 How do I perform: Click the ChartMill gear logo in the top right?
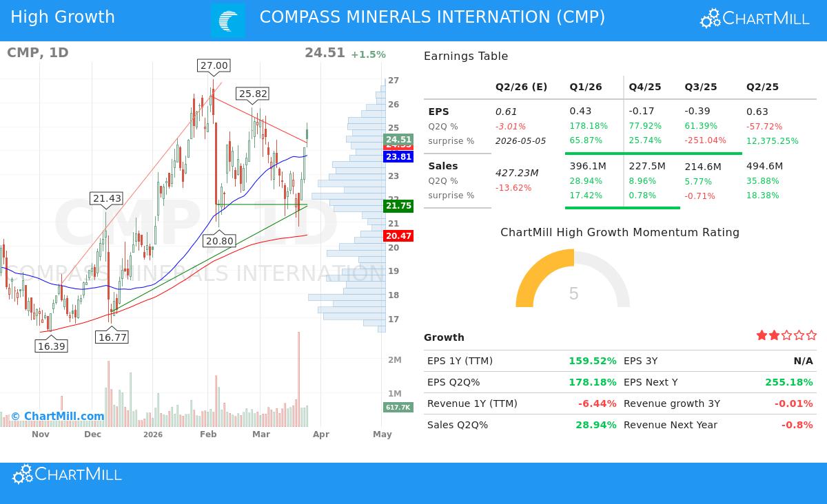710,19
